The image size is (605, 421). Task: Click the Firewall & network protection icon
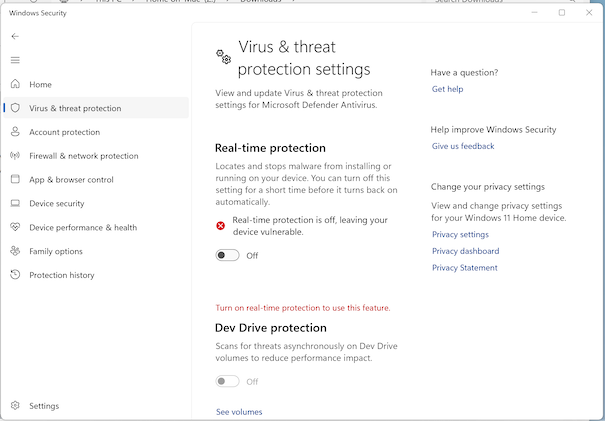pos(15,156)
